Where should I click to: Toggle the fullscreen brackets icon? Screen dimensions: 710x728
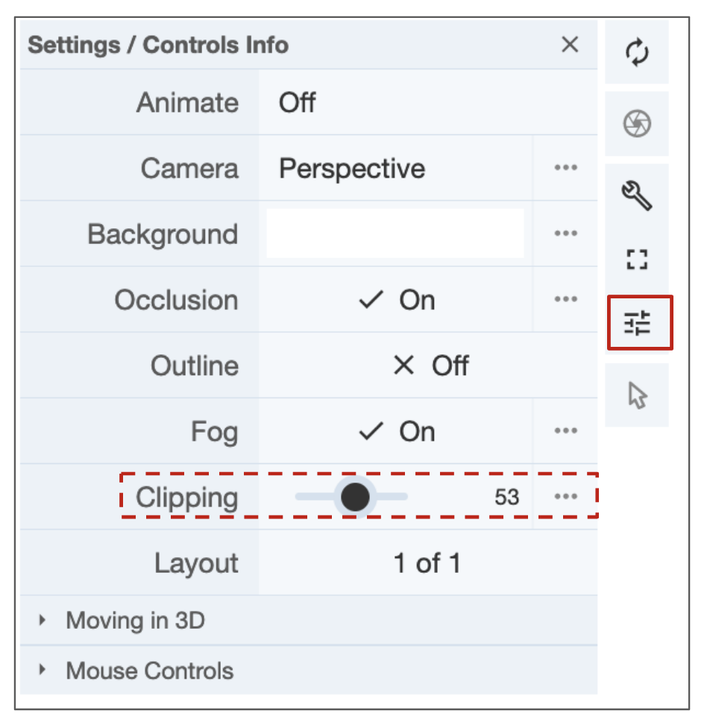(637, 260)
